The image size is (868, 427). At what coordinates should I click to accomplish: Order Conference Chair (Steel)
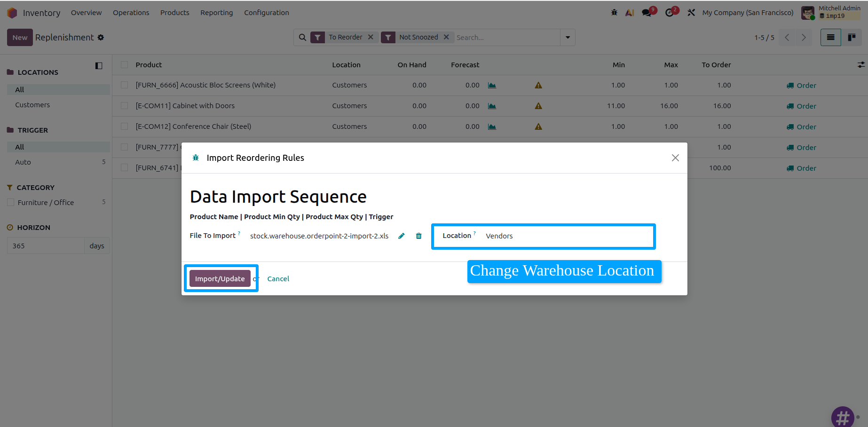[801, 127]
